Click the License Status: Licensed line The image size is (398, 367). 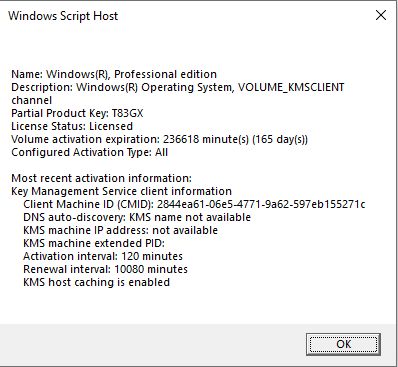point(72,126)
